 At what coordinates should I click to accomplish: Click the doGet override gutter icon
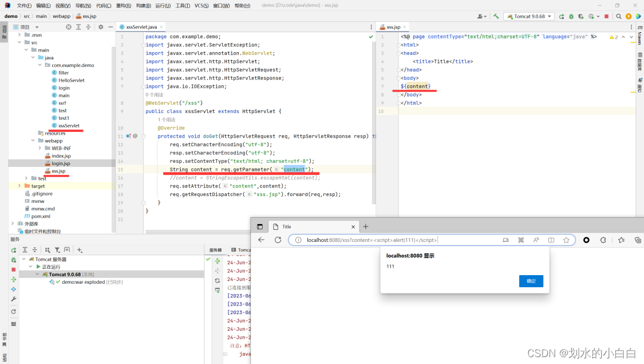pos(129,136)
